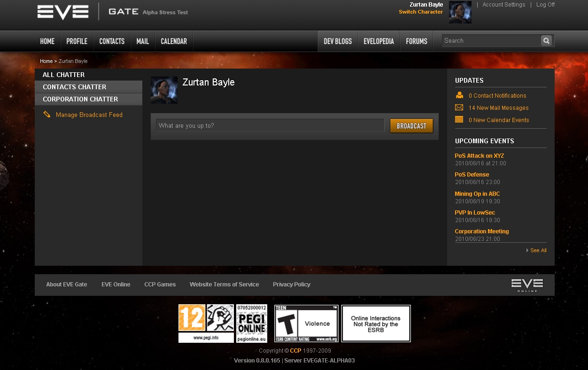Open 0 New Calendar Events link
588x370 pixels.
click(x=499, y=120)
